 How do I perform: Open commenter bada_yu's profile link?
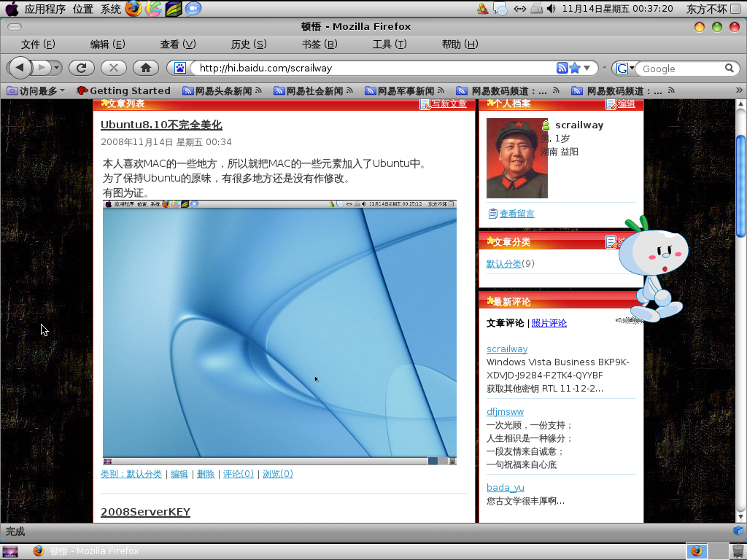click(505, 488)
